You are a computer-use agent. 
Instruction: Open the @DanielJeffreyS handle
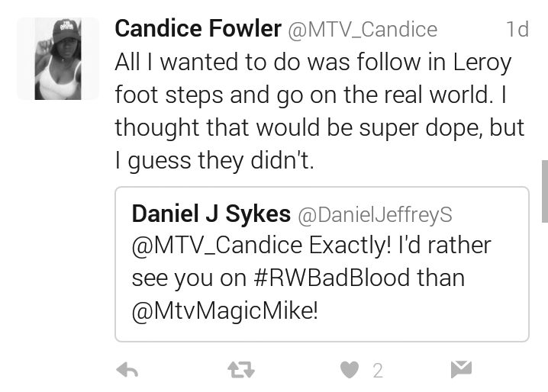(375, 215)
